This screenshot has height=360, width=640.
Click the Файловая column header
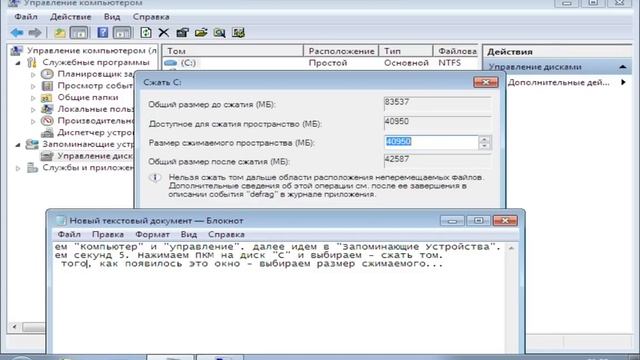[456, 51]
